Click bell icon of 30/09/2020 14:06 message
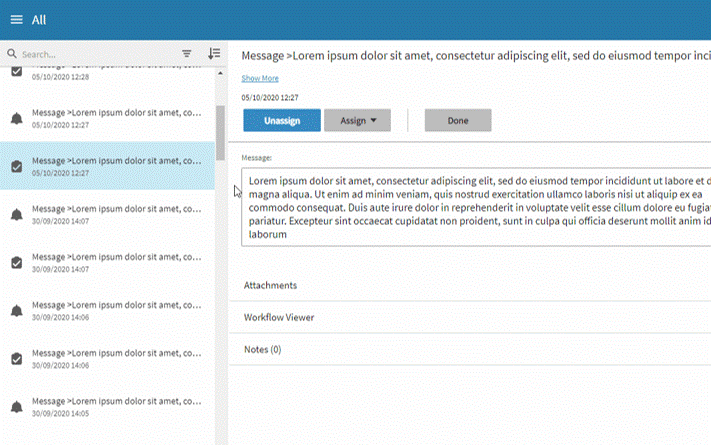The image size is (711, 445). (x=16, y=311)
